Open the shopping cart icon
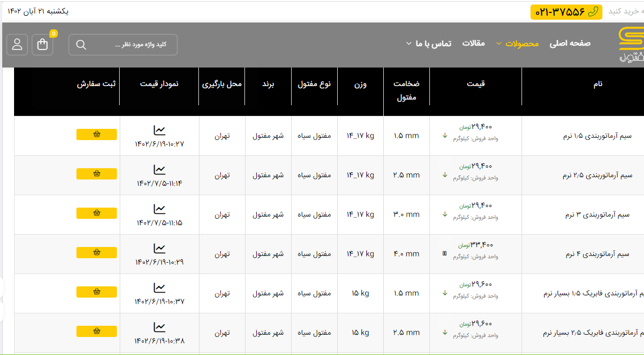Image resolution: width=644 pixels, height=355 pixels. [x=43, y=45]
